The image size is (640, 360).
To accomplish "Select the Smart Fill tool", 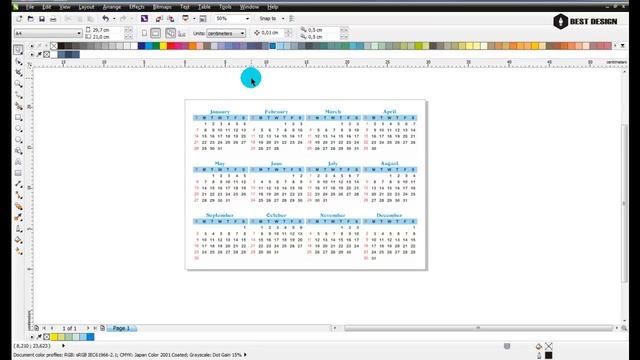I will pyautogui.click(x=18, y=106).
